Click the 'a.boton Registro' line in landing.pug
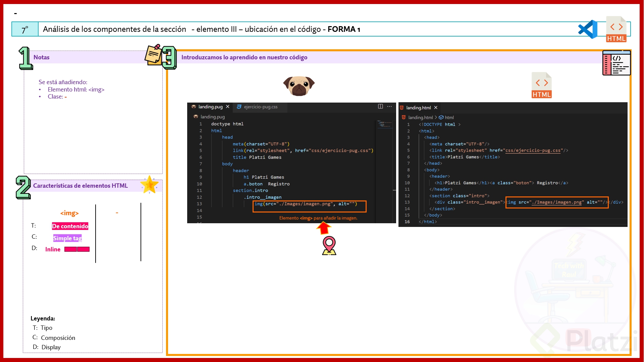Screen dimensions: 644x362 [x=267, y=184]
